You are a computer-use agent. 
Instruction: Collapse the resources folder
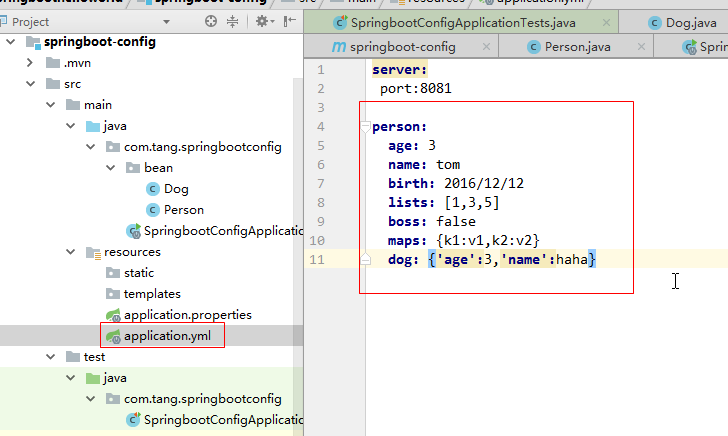coord(71,252)
